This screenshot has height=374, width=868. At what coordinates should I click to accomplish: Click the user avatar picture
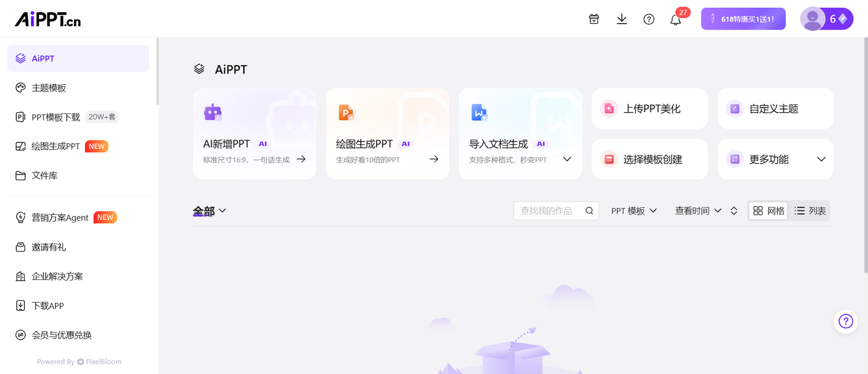click(x=813, y=19)
